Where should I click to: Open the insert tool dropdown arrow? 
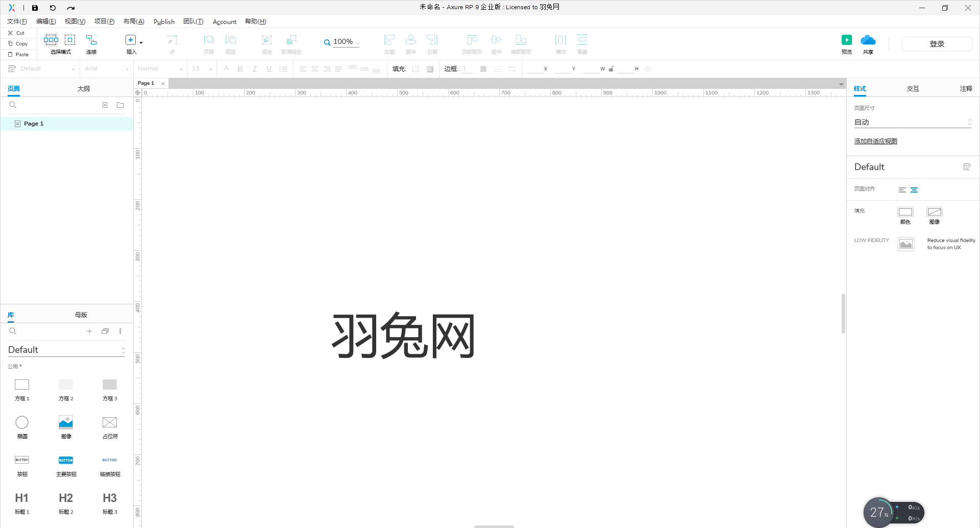click(141, 42)
